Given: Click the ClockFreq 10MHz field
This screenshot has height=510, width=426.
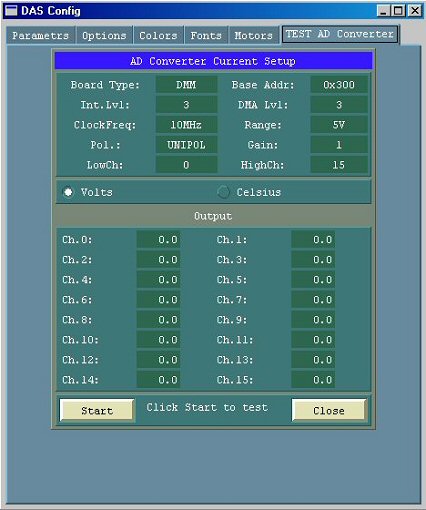Looking at the screenshot, I should coord(186,125).
